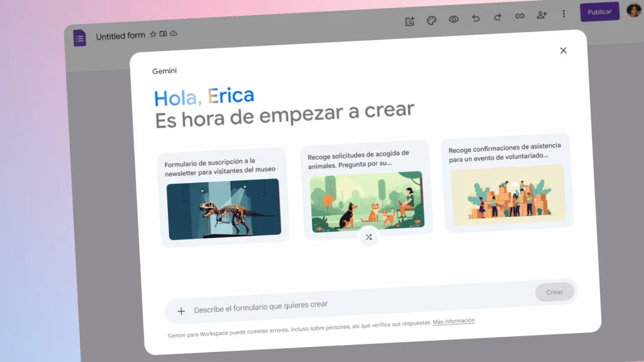Copy the form link via link icon
644x362 pixels.
coord(519,16)
